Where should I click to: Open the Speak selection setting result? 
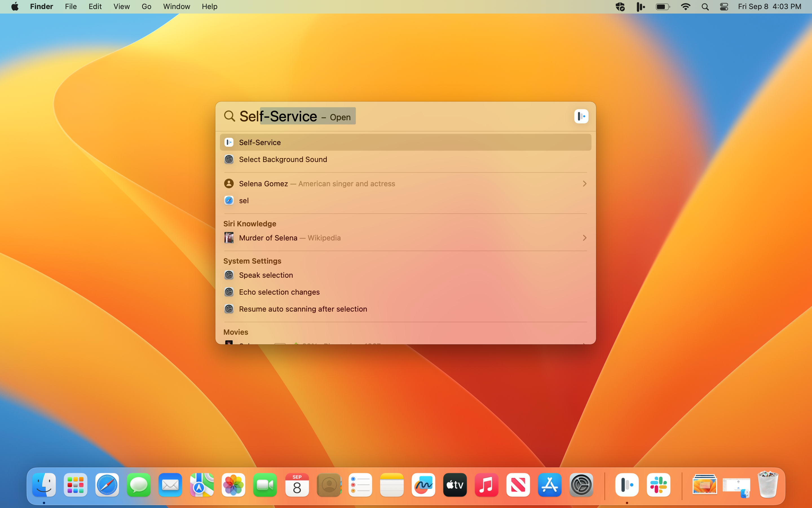point(405,275)
